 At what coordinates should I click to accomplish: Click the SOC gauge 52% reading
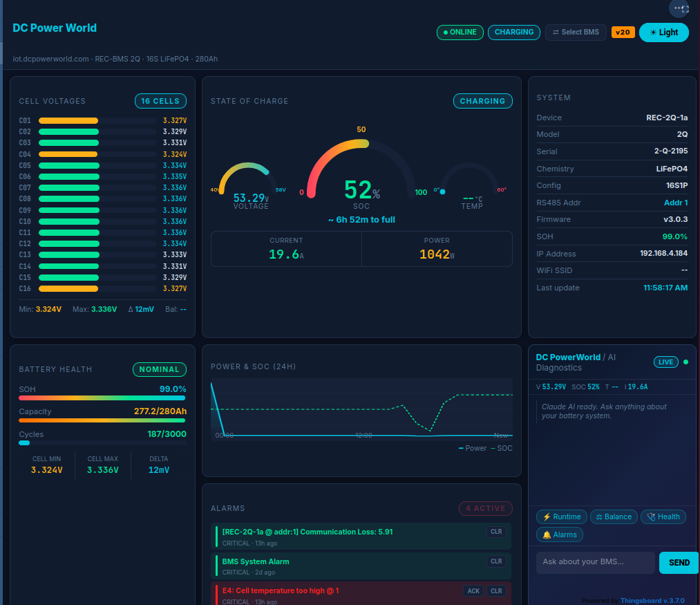[362, 190]
